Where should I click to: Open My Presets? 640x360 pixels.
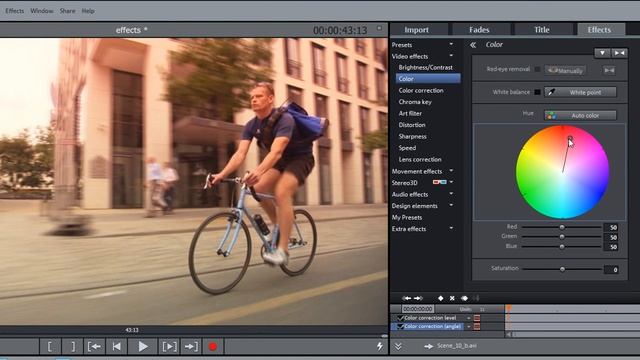(x=407, y=218)
